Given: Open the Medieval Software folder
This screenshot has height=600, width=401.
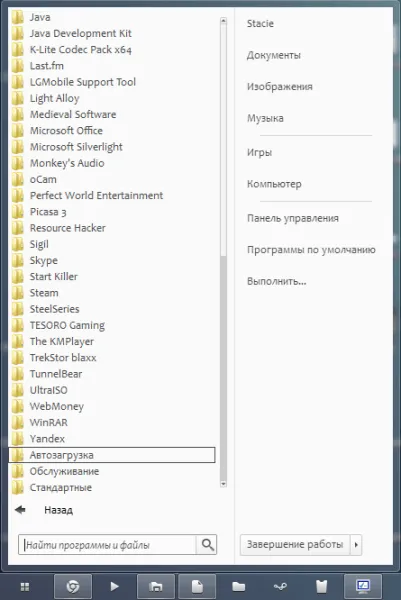Looking at the screenshot, I should coord(112,114).
